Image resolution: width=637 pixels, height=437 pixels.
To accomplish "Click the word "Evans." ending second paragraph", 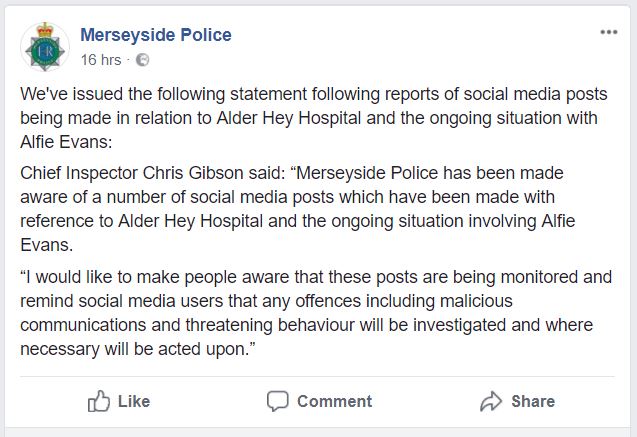I will 47,245.
